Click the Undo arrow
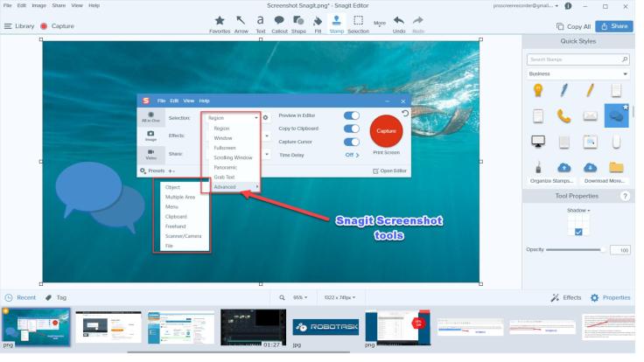Screen dimensions: 644x362 tap(399, 24)
